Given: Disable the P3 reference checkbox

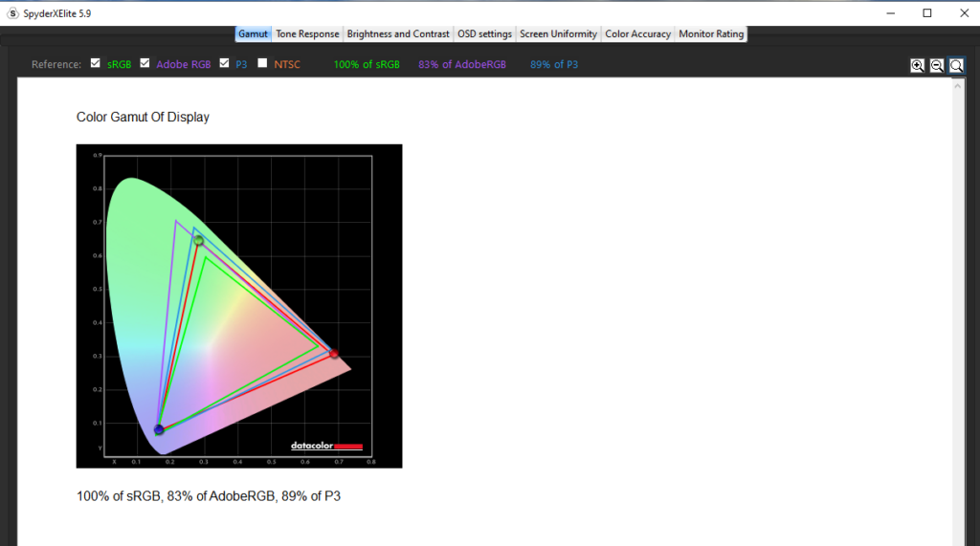Looking at the screenshot, I should 224,64.
